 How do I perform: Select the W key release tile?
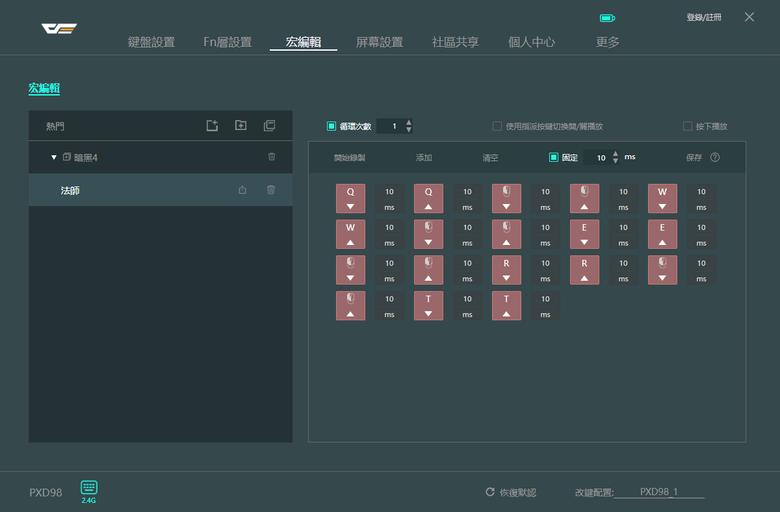[x=351, y=234]
